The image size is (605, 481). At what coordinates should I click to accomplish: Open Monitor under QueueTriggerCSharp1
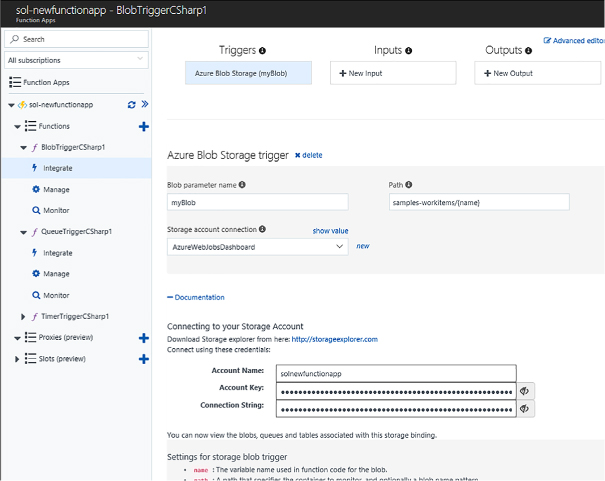point(56,295)
